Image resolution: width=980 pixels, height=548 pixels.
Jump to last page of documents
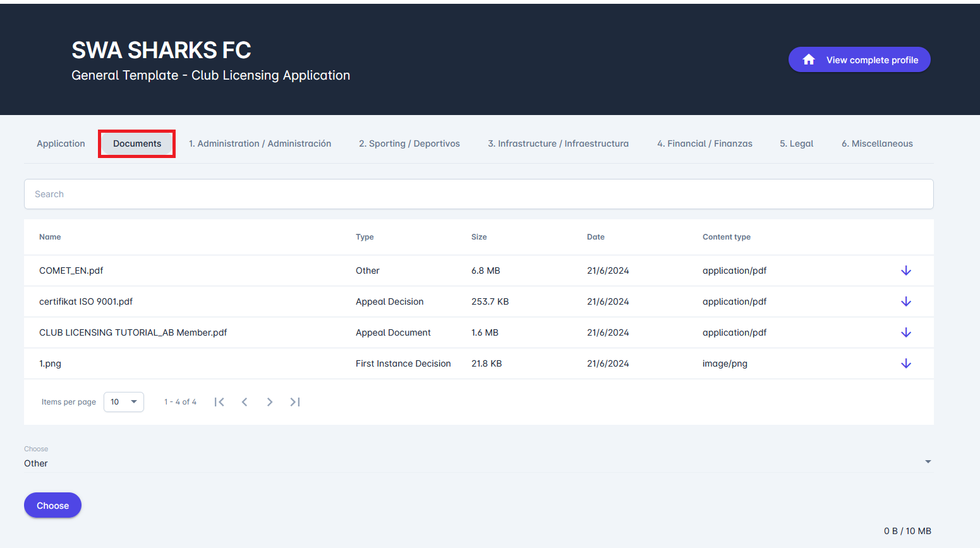[x=295, y=402]
